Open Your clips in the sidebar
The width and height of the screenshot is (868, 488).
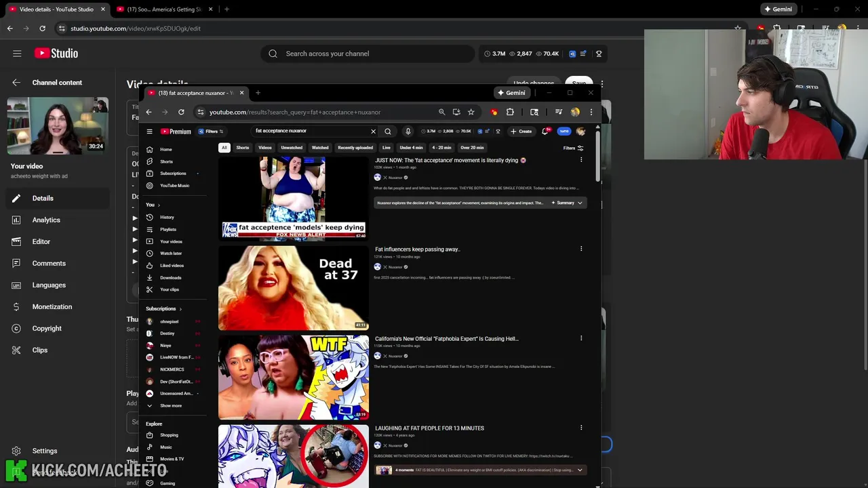pyautogui.click(x=170, y=289)
